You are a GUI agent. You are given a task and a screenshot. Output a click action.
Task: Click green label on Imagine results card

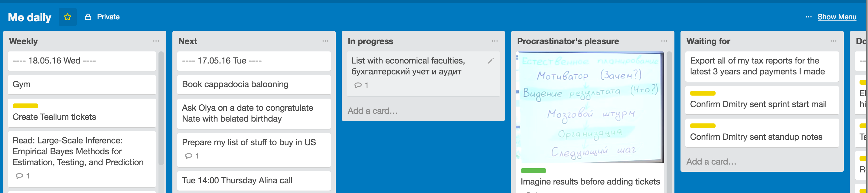coord(533,170)
